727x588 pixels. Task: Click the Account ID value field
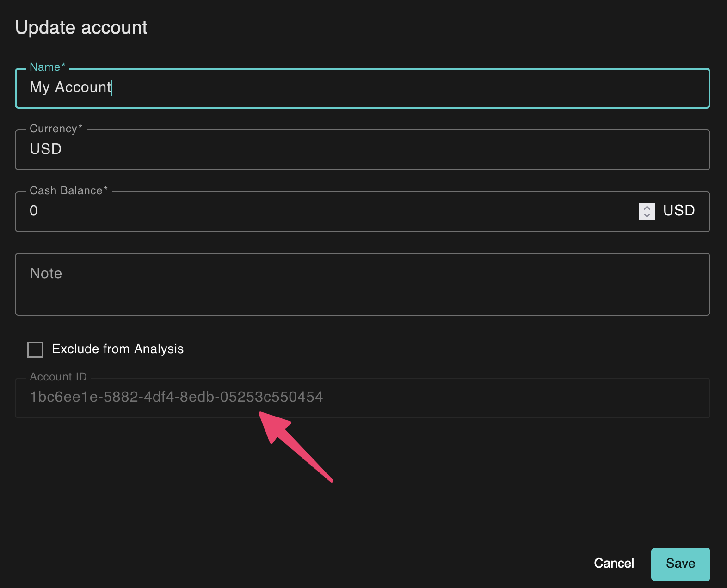(x=362, y=398)
